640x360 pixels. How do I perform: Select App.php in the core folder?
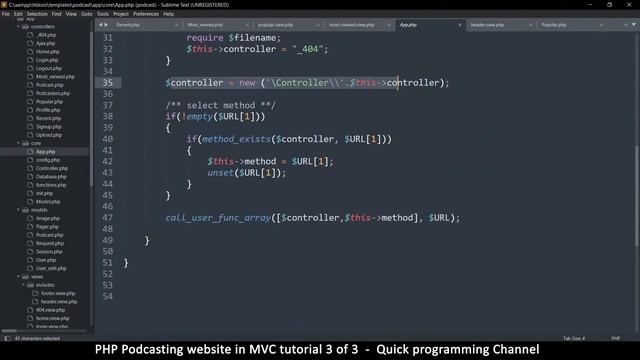(44, 152)
